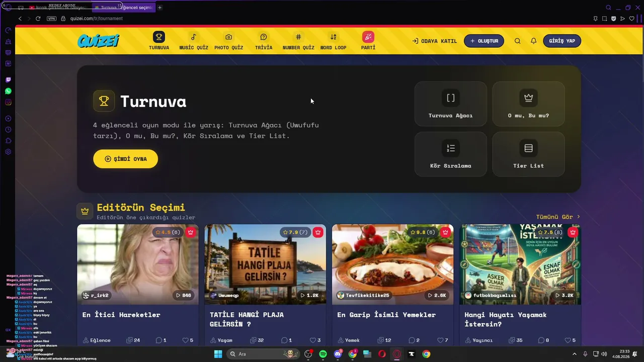Click the crown badge on the Tatile Hangi Plaja card
Screen dimensions: 644x362
[317, 232]
